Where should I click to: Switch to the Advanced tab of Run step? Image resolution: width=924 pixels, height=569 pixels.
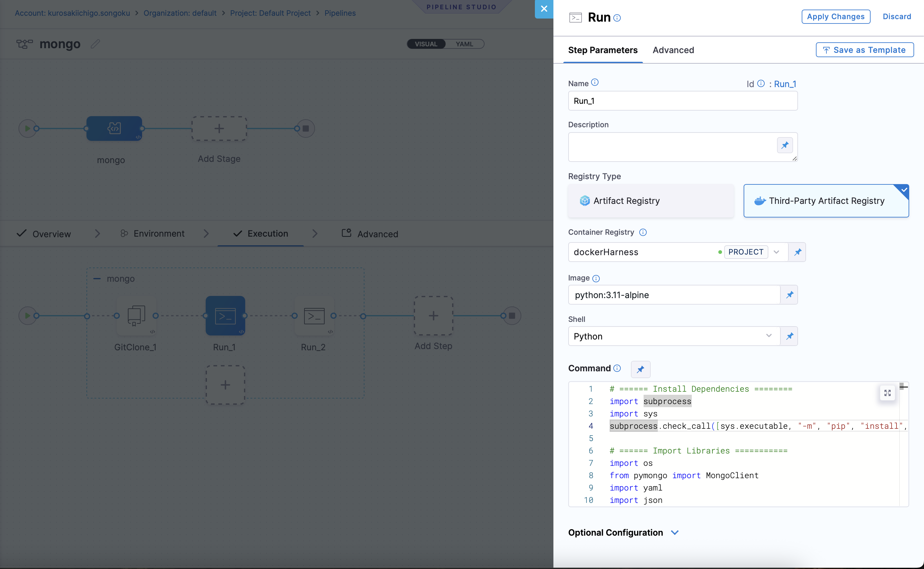click(x=673, y=50)
